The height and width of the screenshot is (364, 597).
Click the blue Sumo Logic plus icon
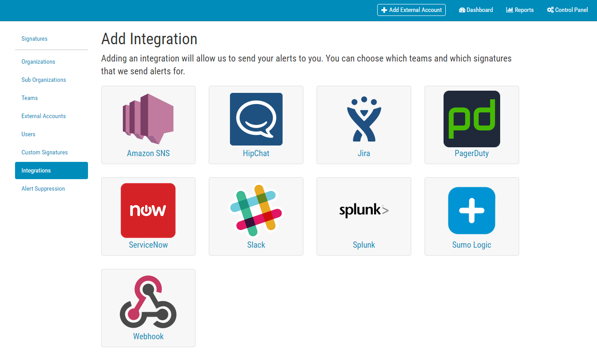tap(472, 211)
